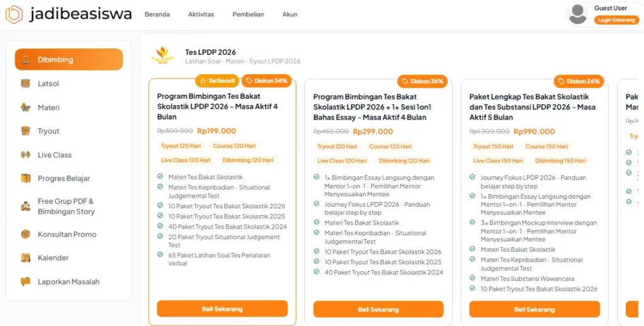This screenshot has width=644, height=326.
Task: Click the 20 Paket Tryout Situational Judgement Test item
Action: coord(224,241)
